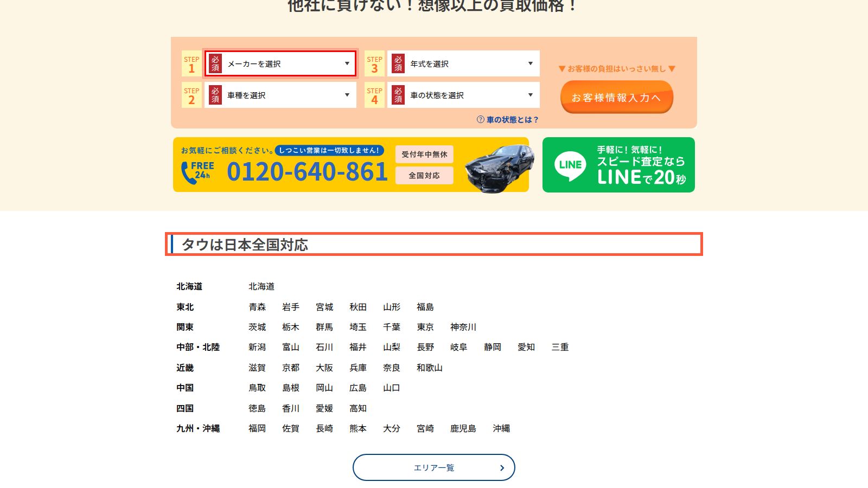
Task: Select 和歌山 prefecture link
Action: (430, 368)
